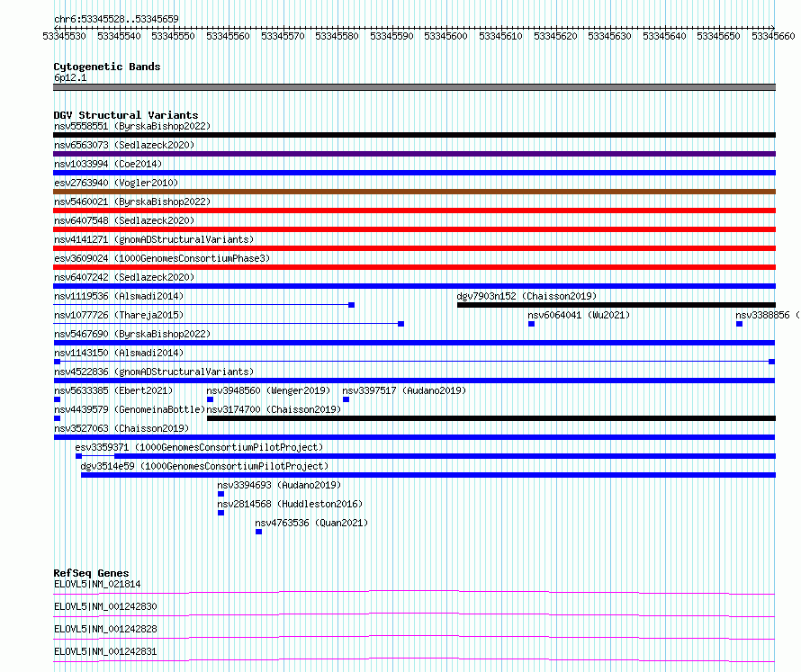Click small blue nsv3948560 variant block

210,399
